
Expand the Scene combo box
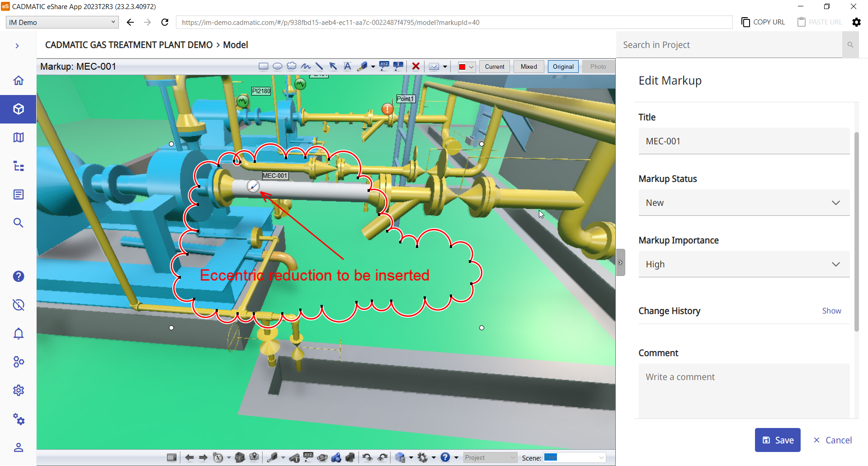(601, 457)
